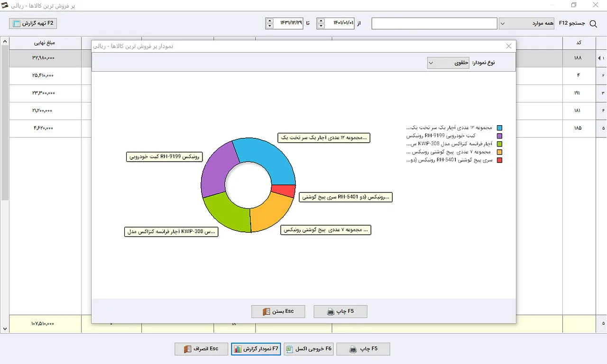Click the Esc بستن button in the chart dialog
The image size is (607, 364).
click(278, 311)
